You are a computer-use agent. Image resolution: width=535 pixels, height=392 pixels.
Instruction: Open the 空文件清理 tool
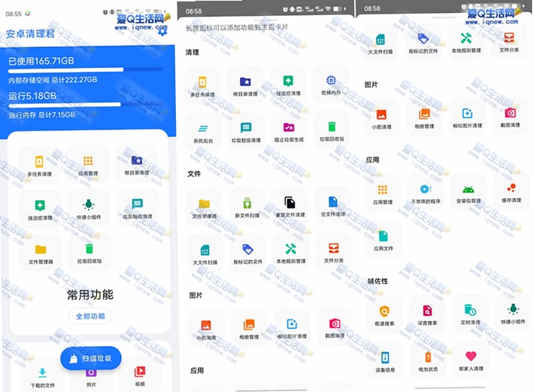(333, 205)
